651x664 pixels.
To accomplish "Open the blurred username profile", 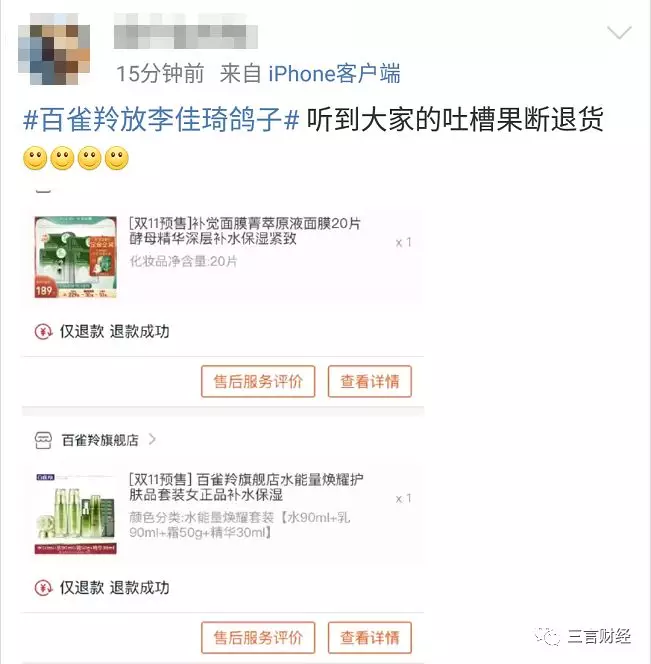I will [186, 31].
